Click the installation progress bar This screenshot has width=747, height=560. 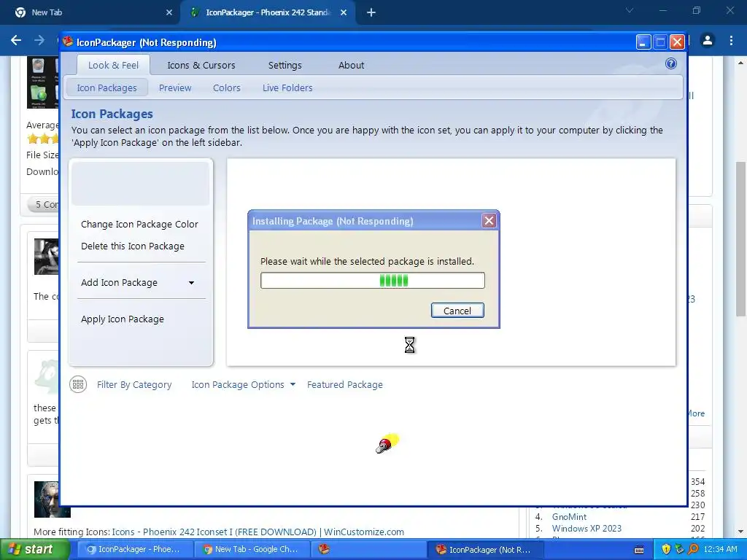tap(373, 281)
